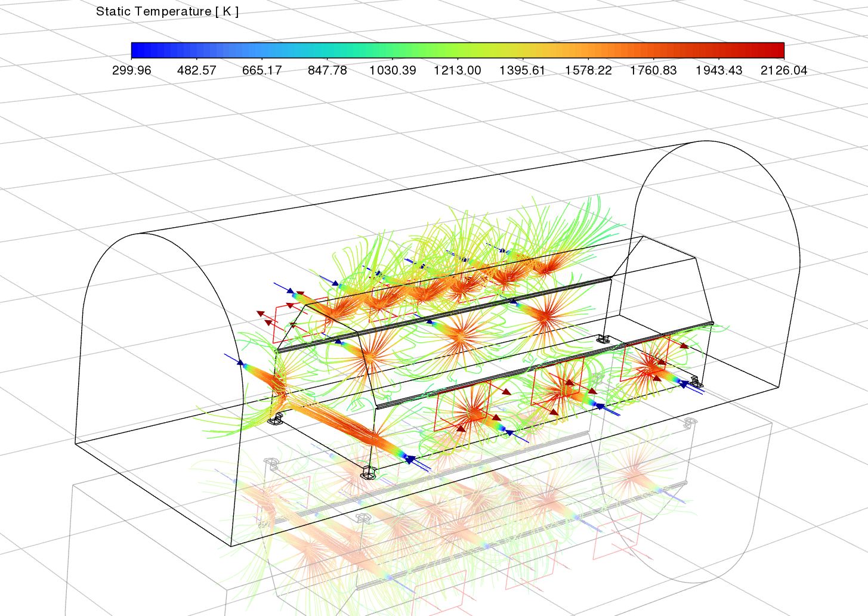
Task: Pick the 1578.22 legend tick label
Action: tap(588, 70)
